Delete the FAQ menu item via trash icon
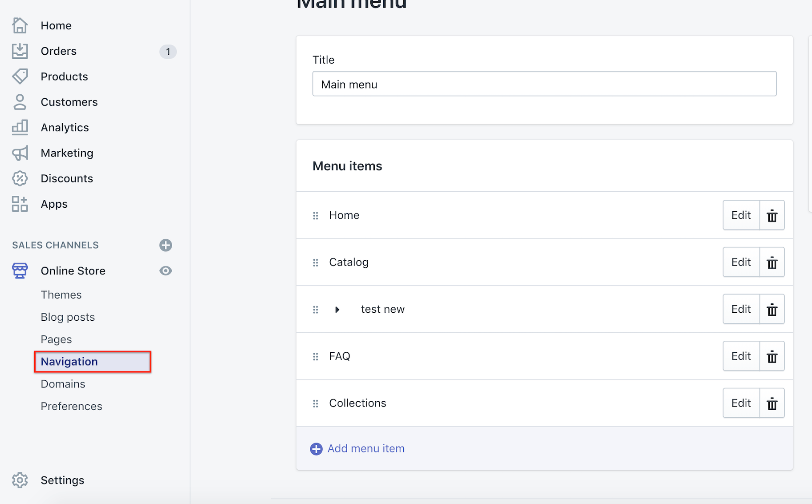This screenshot has height=504, width=812. pos(772,356)
